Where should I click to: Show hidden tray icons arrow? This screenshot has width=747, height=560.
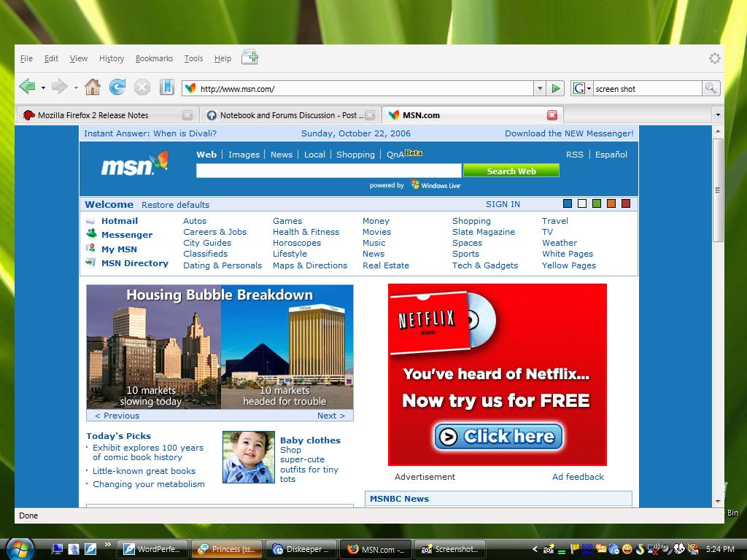(x=535, y=549)
